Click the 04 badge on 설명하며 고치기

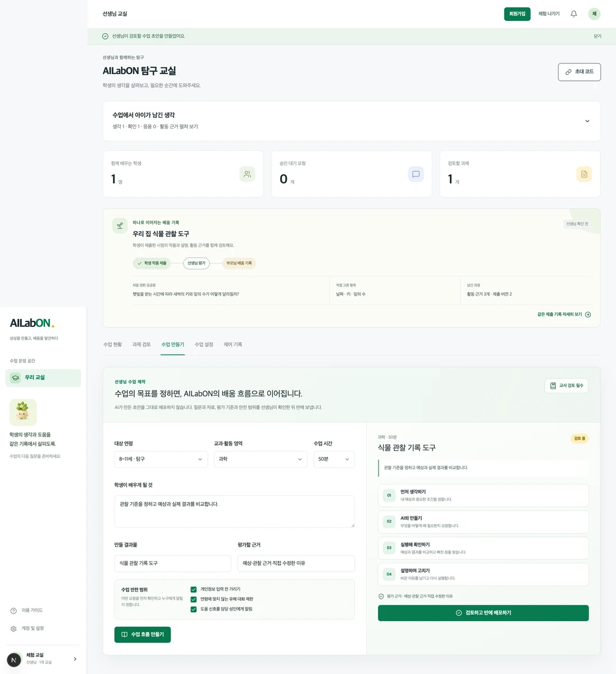pyautogui.click(x=389, y=574)
